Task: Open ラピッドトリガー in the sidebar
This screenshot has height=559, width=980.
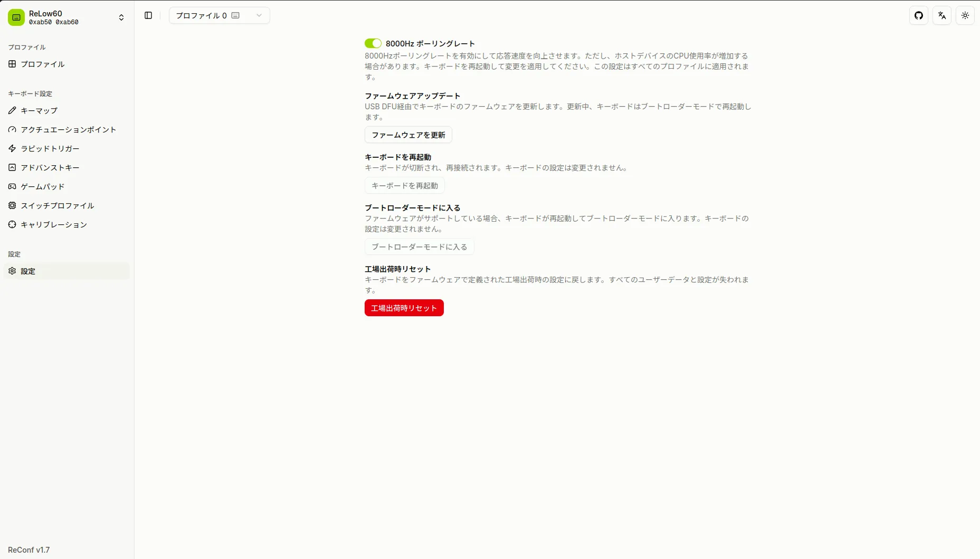Action: [x=67, y=148]
